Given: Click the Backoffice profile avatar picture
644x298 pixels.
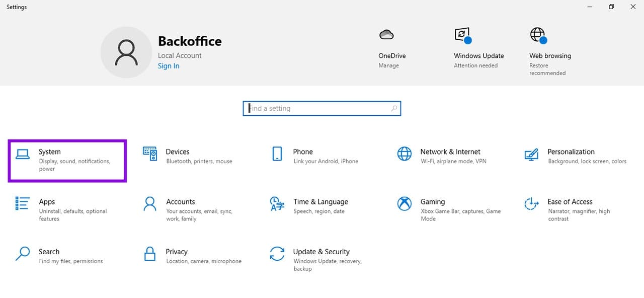Looking at the screenshot, I should coord(126,52).
